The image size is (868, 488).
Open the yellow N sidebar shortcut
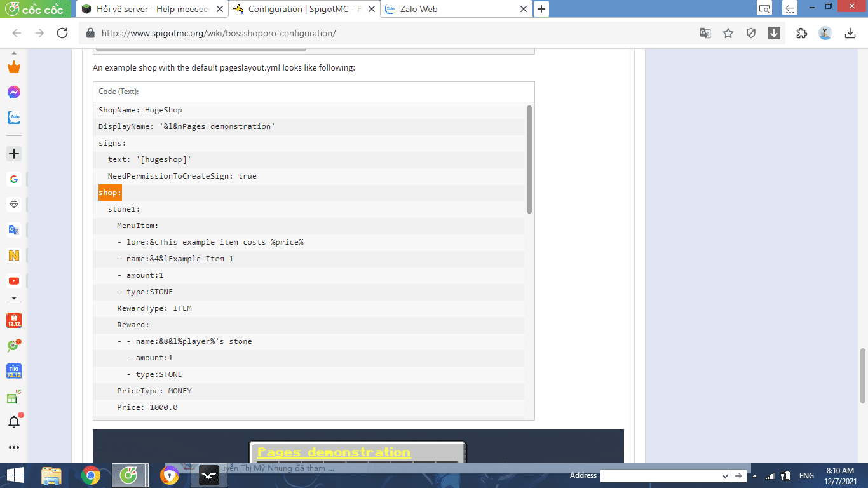click(14, 255)
